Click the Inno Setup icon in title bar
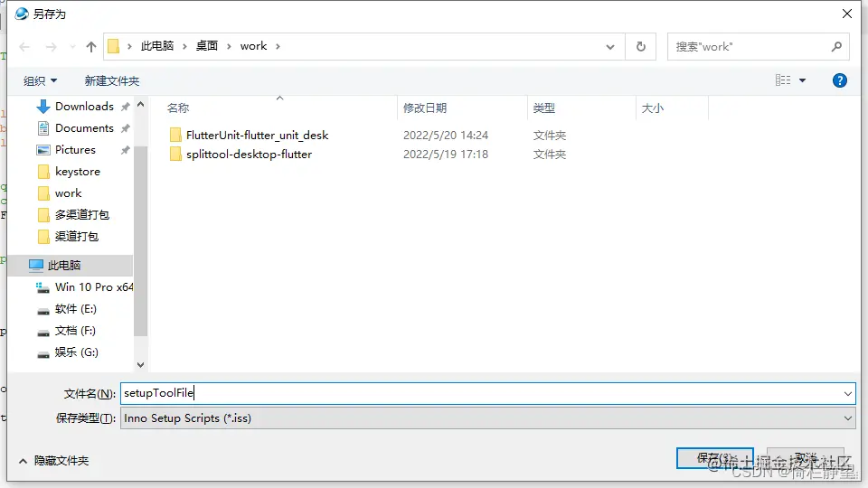 coord(22,14)
